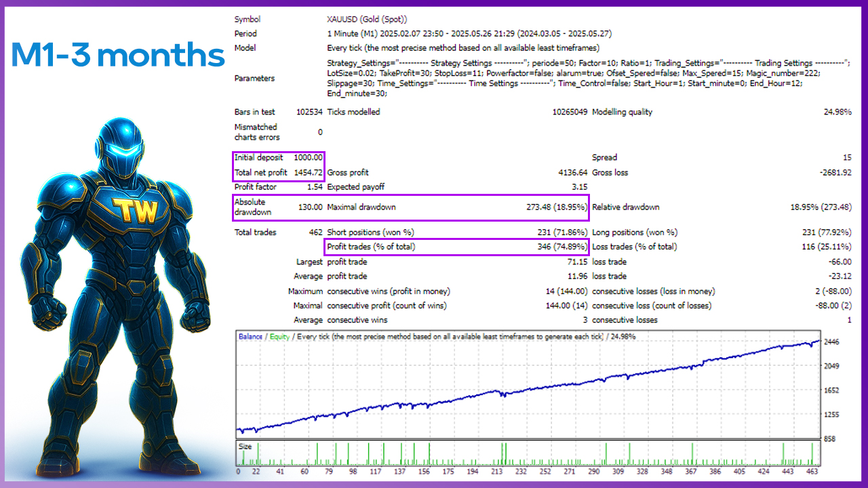Click the Expected payoff value 3.15

(579, 187)
